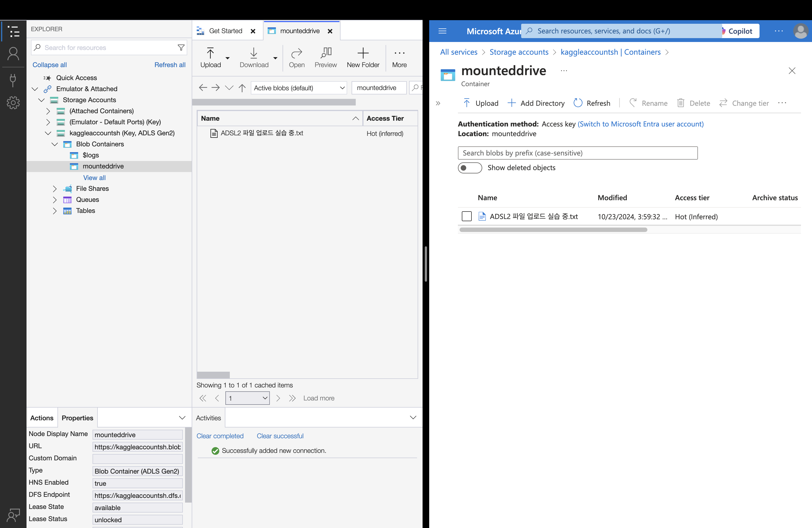Image resolution: width=812 pixels, height=528 pixels.
Task: Create a New Folder from the toolbar
Action: pyautogui.click(x=363, y=58)
